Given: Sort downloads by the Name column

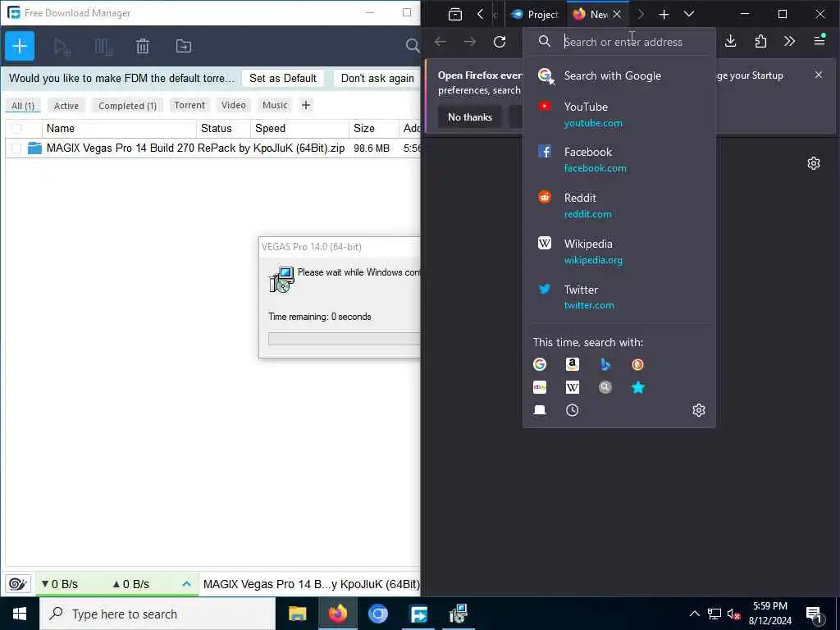Looking at the screenshot, I should click(120, 129).
